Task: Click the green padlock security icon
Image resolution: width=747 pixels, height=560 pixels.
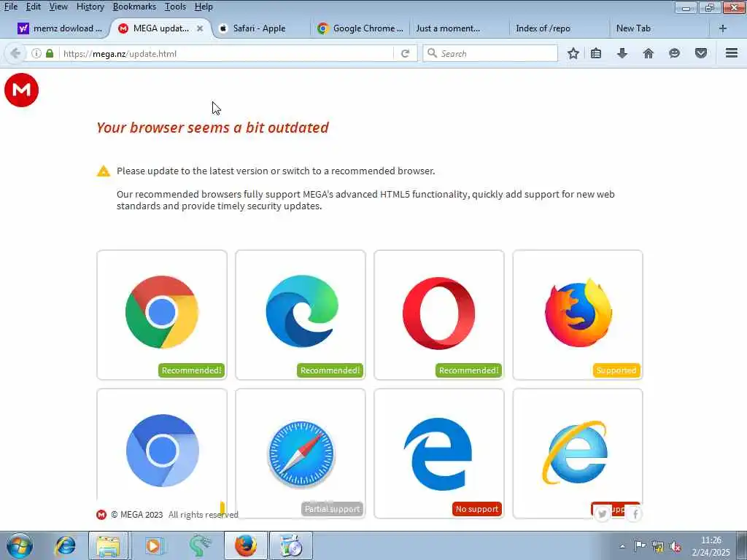Action: point(50,53)
